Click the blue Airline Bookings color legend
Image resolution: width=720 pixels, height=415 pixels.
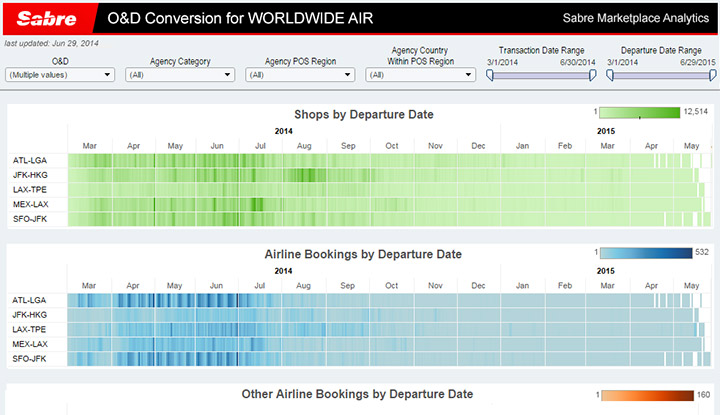(645, 252)
